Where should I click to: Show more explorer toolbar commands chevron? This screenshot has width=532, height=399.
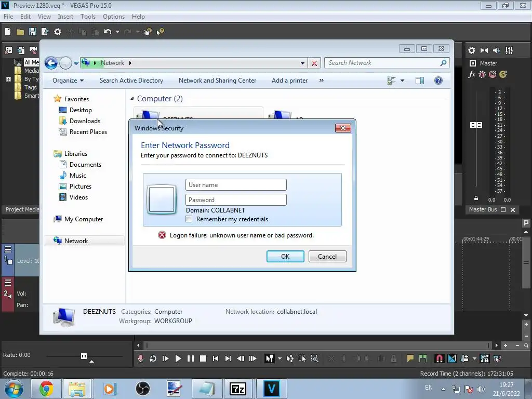(321, 81)
